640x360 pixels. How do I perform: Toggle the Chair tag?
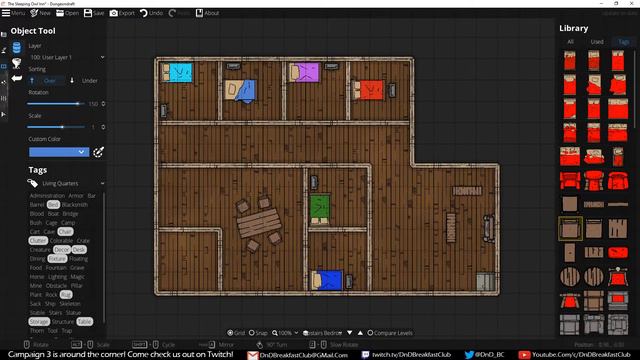(x=65, y=232)
